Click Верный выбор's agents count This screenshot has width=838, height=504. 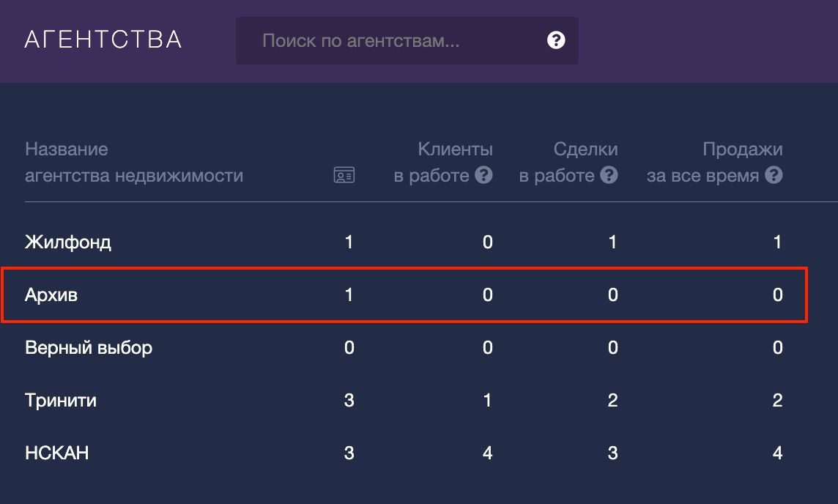(349, 347)
